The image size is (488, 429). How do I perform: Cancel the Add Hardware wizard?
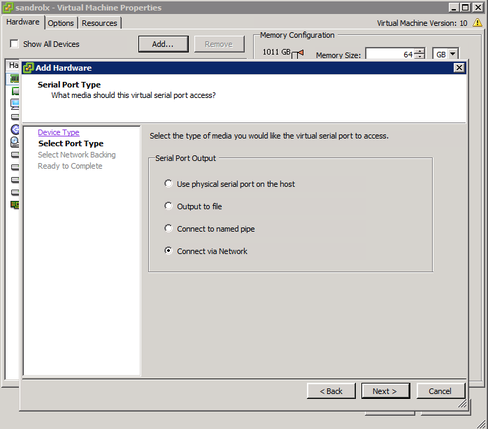[x=440, y=391]
